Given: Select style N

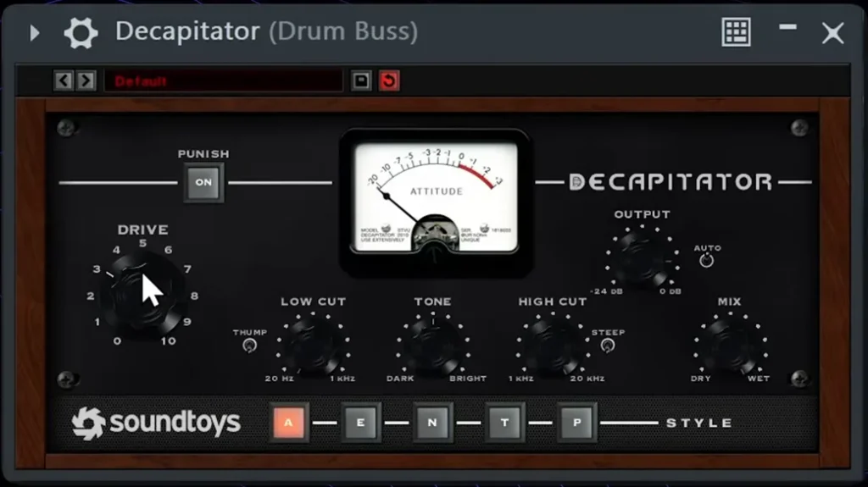Looking at the screenshot, I should 432,423.
